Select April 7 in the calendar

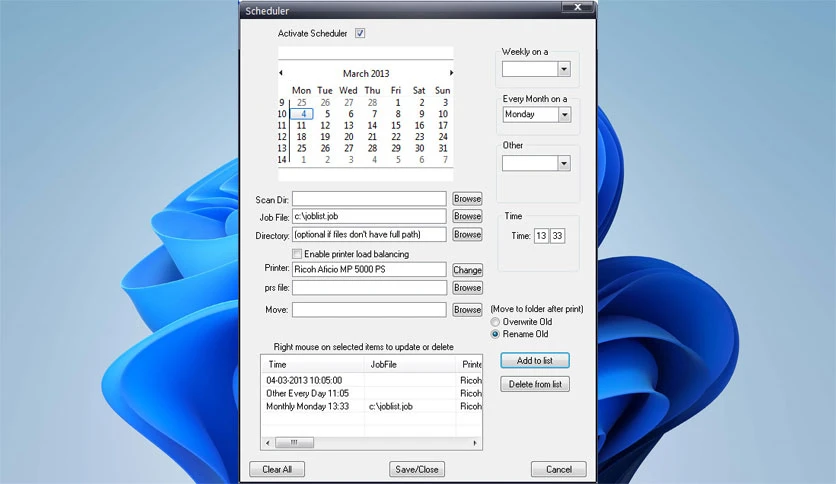pyautogui.click(x=445, y=160)
